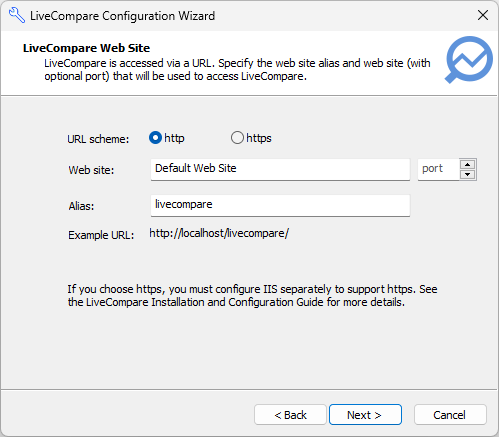Image resolution: width=499 pixels, height=437 pixels.
Task: Click the example URL http://localhost/livecompare/
Action: (219, 233)
